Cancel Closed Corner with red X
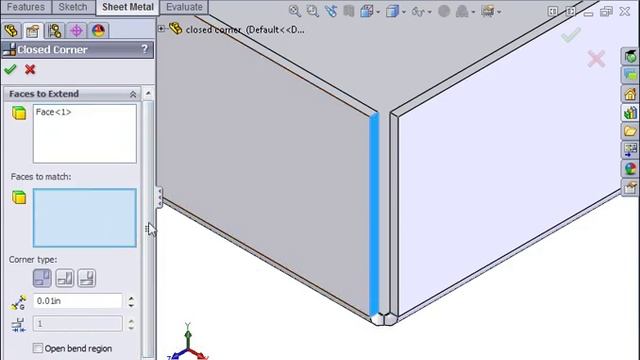This screenshot has height=360, width=640. [x=30, y=69]
